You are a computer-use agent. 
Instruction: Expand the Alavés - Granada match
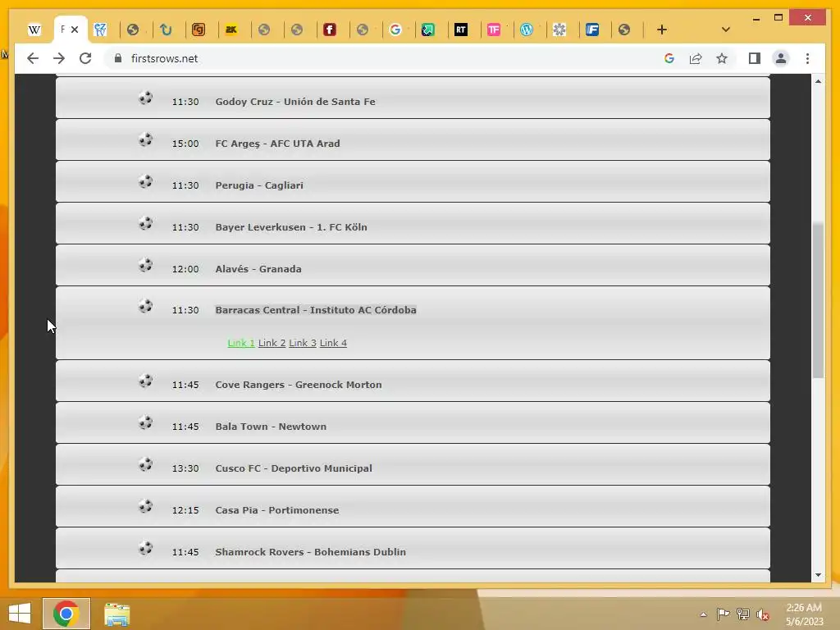pos(258,269)
